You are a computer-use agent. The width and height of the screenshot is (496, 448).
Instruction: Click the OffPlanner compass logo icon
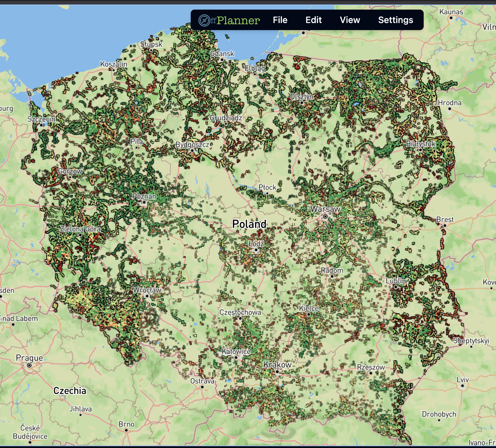point(204,20)
